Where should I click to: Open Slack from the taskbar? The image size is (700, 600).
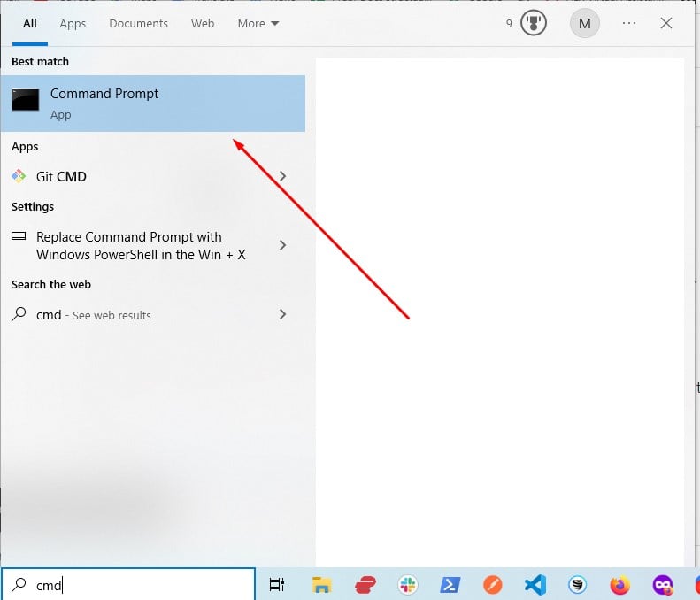tap(408, 584)
